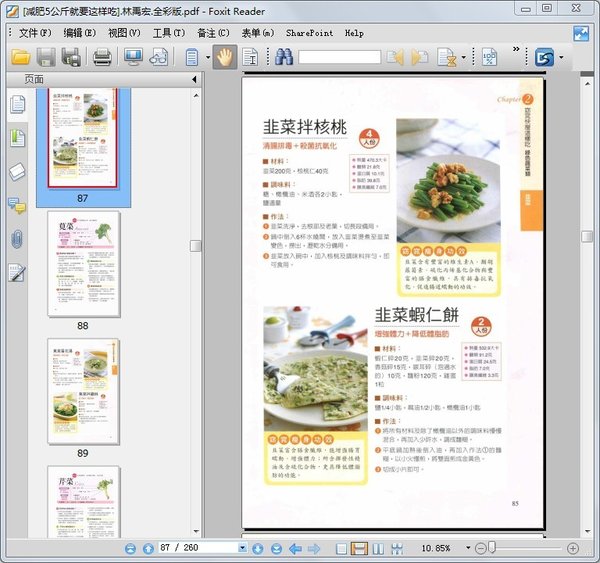Image resolution: width=600 pixels, height=563 pixels.
Task: Enable single page view layout
Action: click(x=342, y=549)
